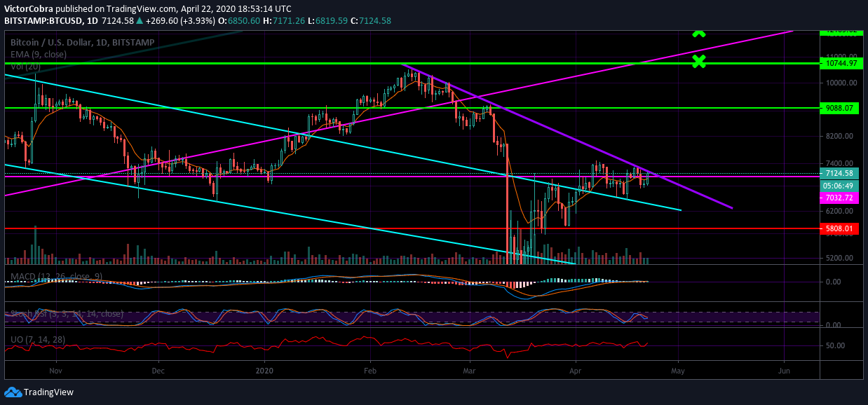Open the TradingView wordmark link
The image size is (868, 405).
tap(48, 392)
